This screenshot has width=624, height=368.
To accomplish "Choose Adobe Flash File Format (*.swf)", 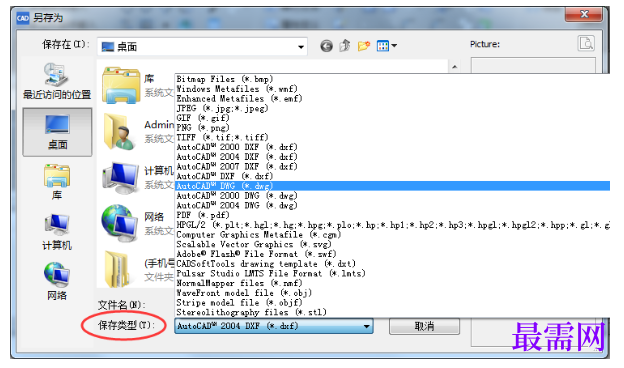I will click(x=256, y=254).
